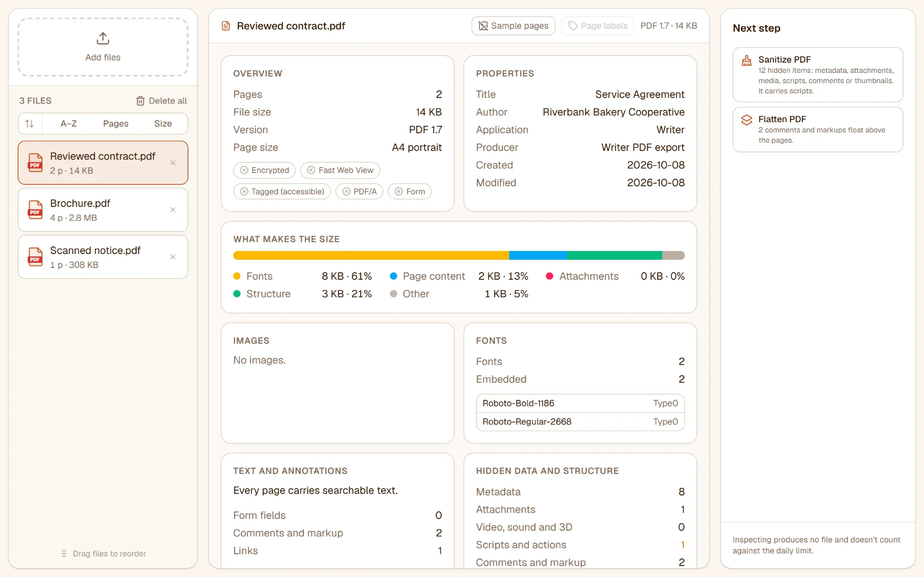Click the red Attachments legend dot
Image resolution: width=924 pixels, height=577 pixels.
coord(550,276)
